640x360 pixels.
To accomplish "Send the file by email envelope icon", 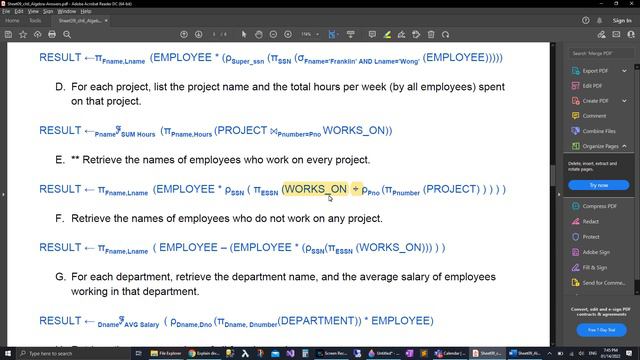I will point(616,35).
